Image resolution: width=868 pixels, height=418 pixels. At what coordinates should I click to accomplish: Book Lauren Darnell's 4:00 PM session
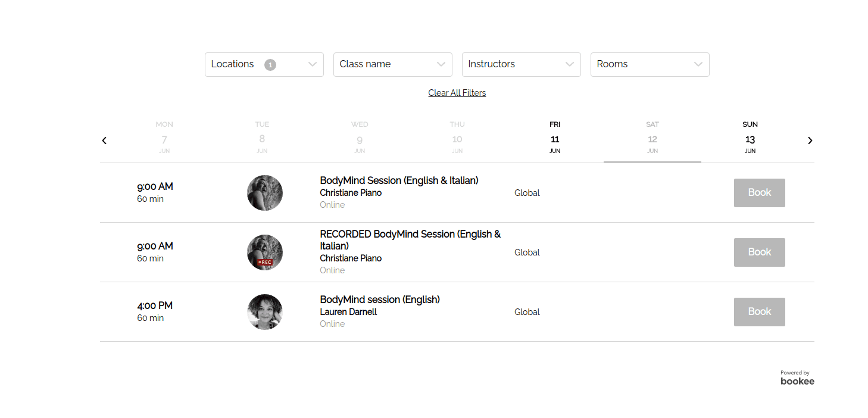pyautogui.click(x=760, y=312)
